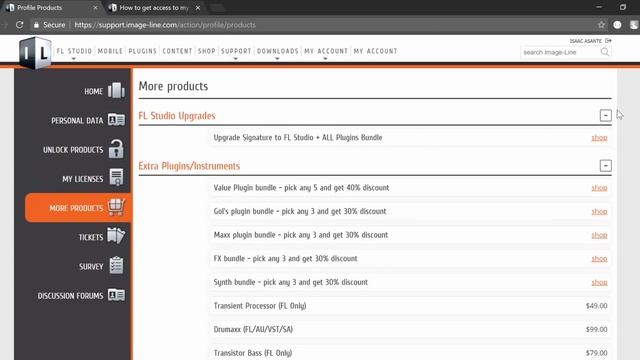
Task: Click the Unlock Products padlock icon
Action: tap(116, 149)
